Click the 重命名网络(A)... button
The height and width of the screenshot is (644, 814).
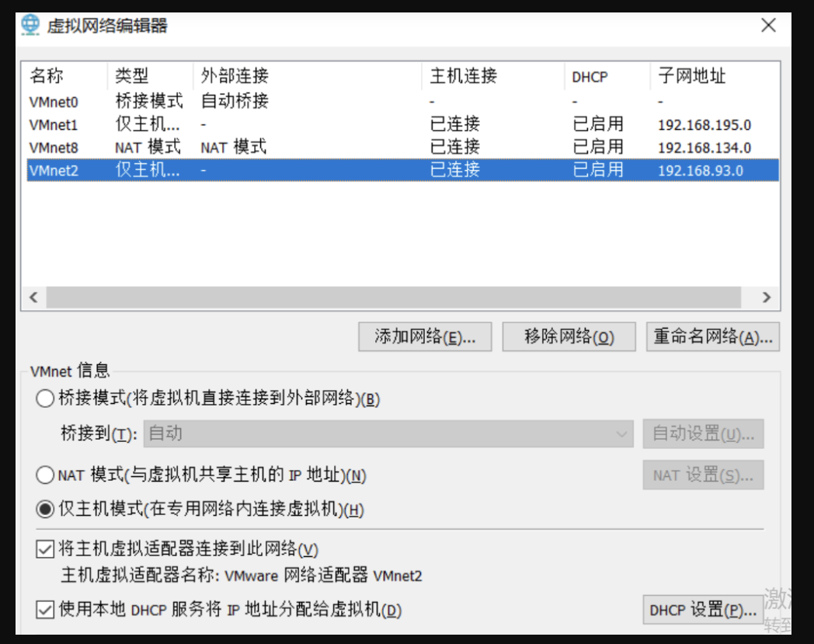click(x=713, y=337)
